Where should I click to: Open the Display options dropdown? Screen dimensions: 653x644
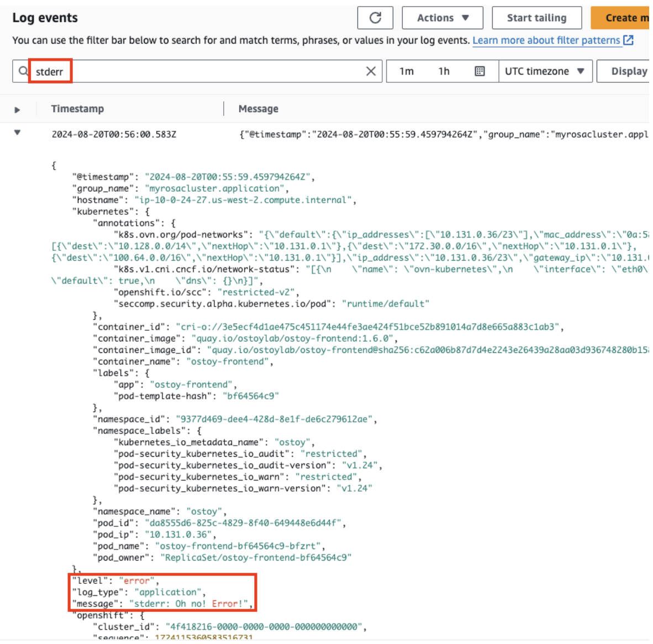628,71
